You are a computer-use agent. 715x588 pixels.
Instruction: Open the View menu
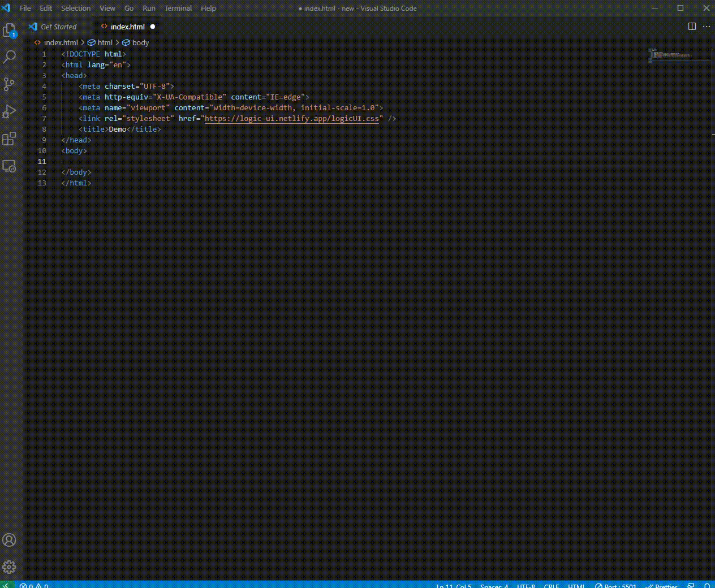point(107,8)
